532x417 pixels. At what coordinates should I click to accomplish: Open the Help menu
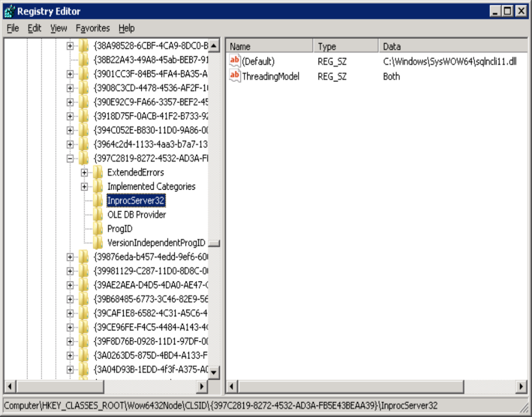click(x=126, y=28)
